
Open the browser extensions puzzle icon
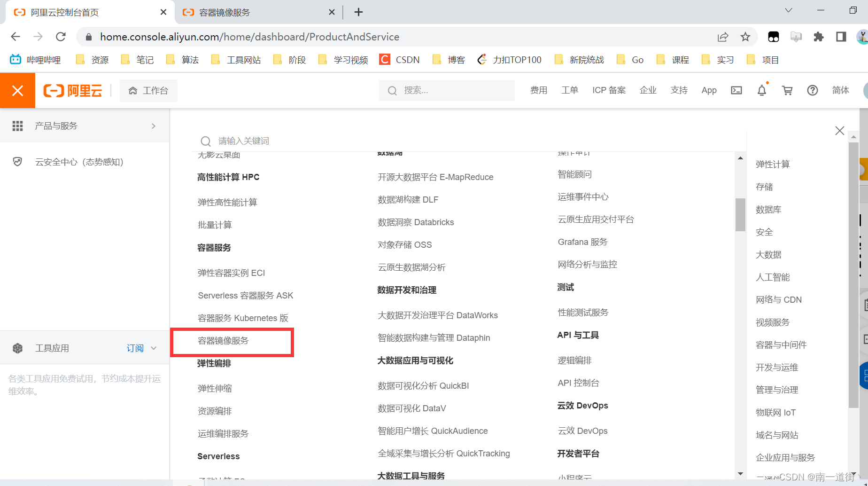click(819, 37)
